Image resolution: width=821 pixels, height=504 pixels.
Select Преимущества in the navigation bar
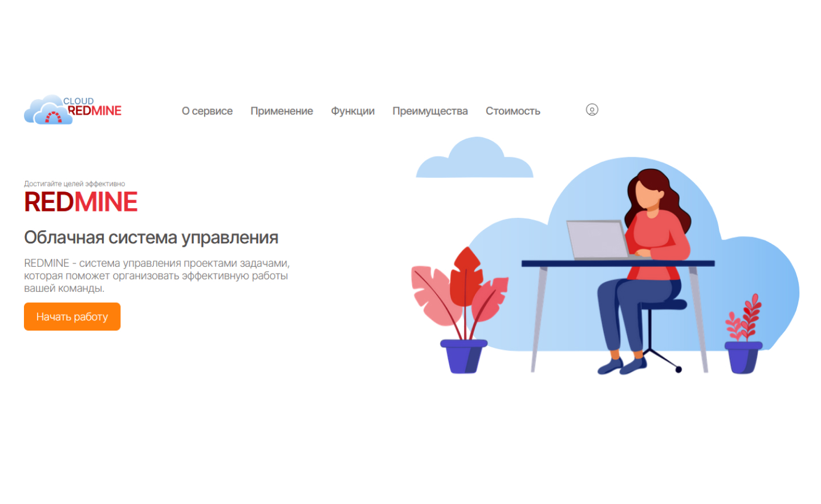(430, 111)
